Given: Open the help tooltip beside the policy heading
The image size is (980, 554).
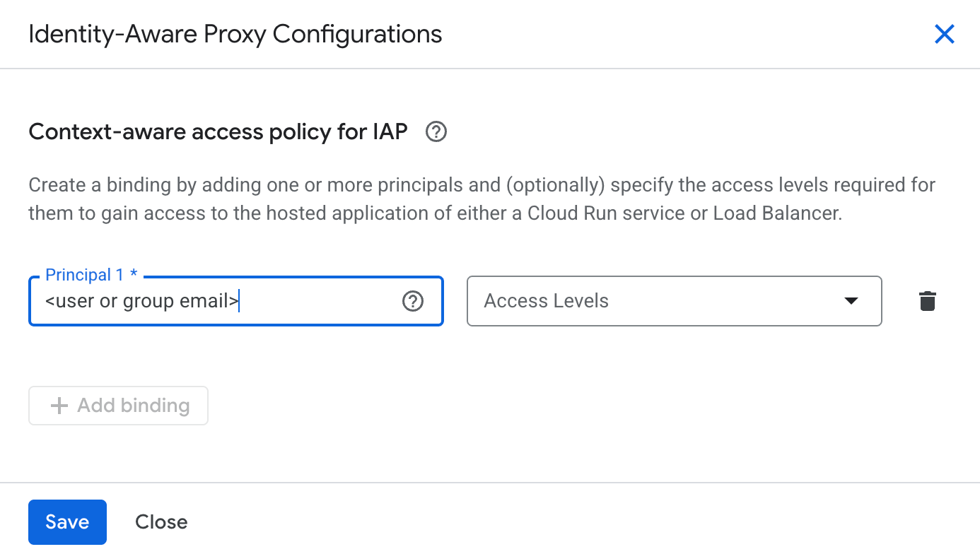Looking at the screenshot, I should (x=436, y=131).
